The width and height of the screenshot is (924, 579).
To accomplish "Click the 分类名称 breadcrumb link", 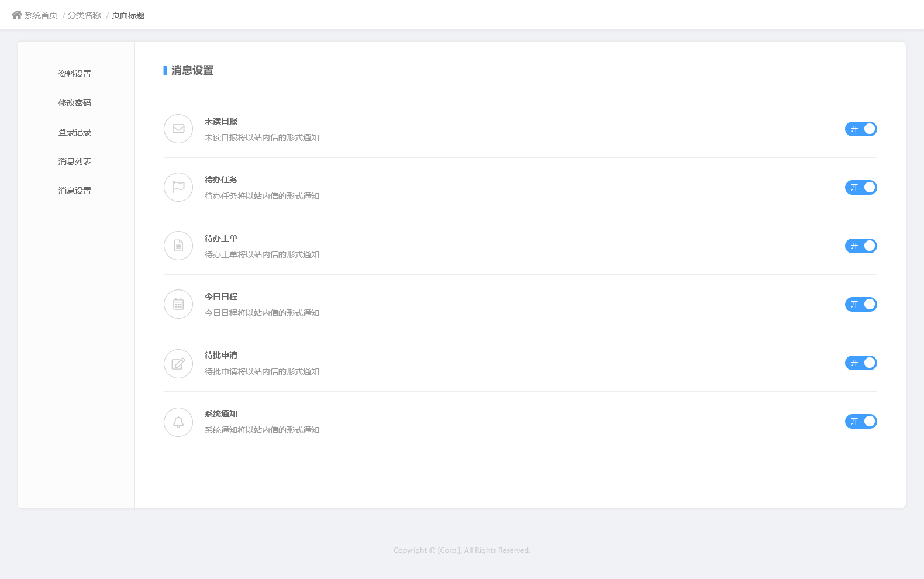I will click(84, 15).
